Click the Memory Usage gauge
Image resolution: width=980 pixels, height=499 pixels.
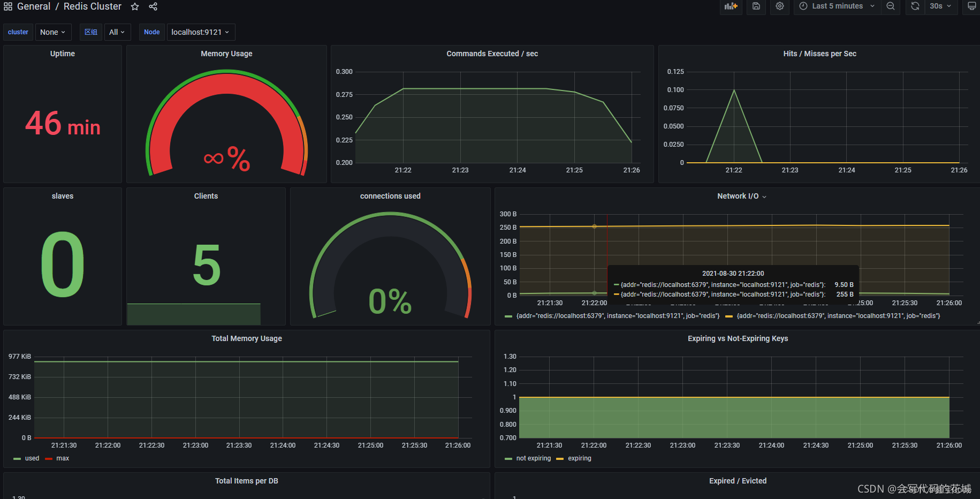pyautogui.click(x=226, y=122)
